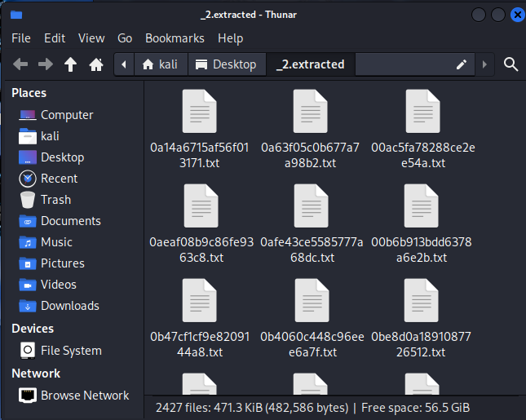Open the search magnifier icon
This screenshot has height=420, width=526.
pos(511,64)
